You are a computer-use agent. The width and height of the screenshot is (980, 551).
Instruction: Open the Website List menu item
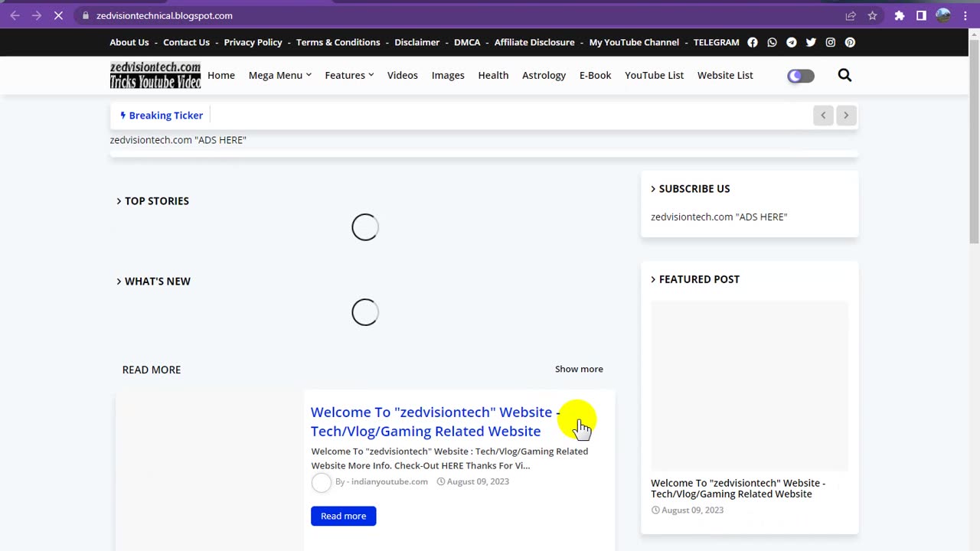[x=725, y=75]
